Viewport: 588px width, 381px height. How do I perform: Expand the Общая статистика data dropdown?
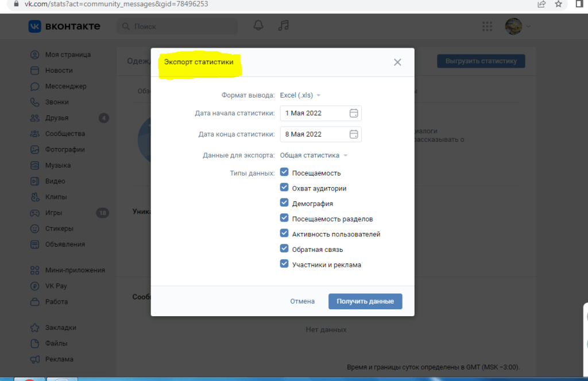[x=314, y=155]
